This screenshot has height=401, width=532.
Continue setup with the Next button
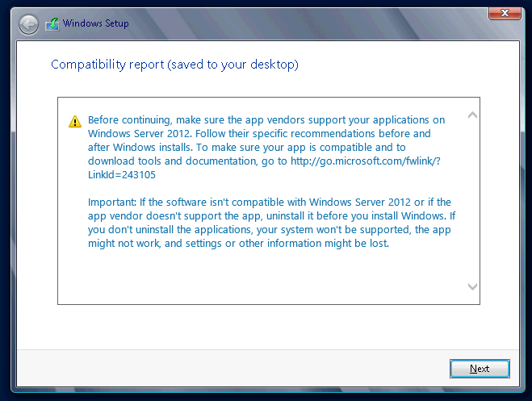pos(480,369)
